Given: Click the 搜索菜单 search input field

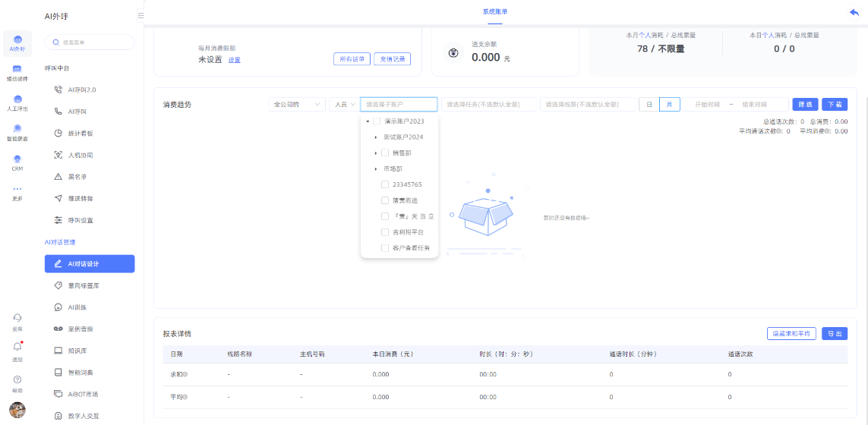Looking at the screenshot, I should point(90,42).
